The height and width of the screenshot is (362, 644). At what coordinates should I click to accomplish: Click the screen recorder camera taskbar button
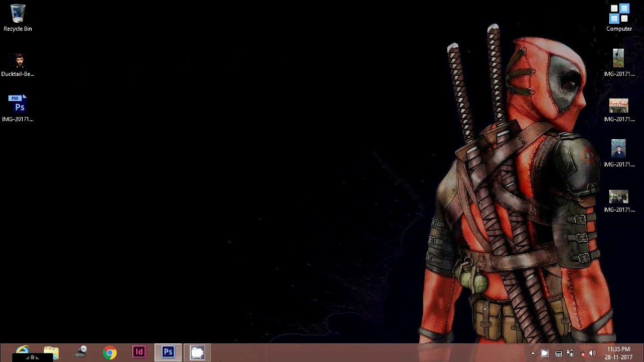pos(197,352)
